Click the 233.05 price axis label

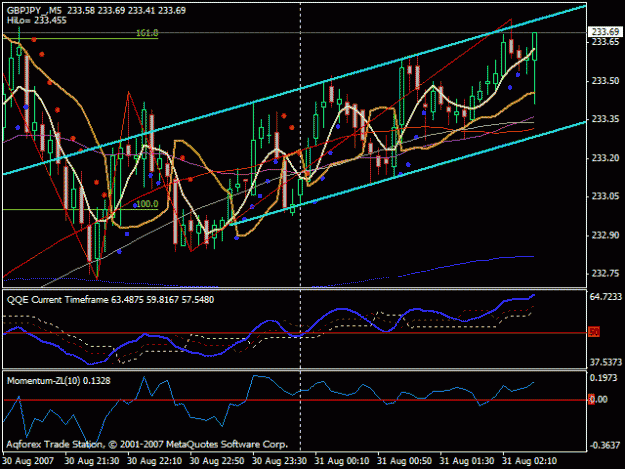(605, 196)
